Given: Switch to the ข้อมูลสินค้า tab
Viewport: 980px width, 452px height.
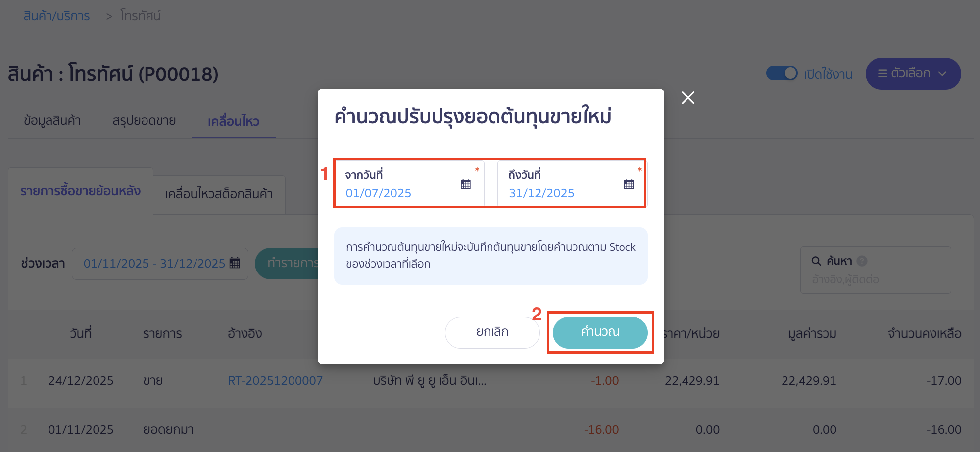Looking at the screenshot, I should [x=52, y=120].
